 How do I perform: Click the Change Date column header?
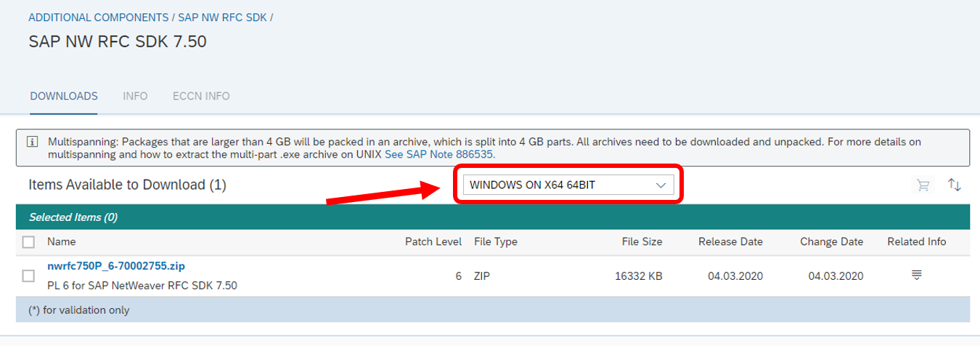coord(831,241)
